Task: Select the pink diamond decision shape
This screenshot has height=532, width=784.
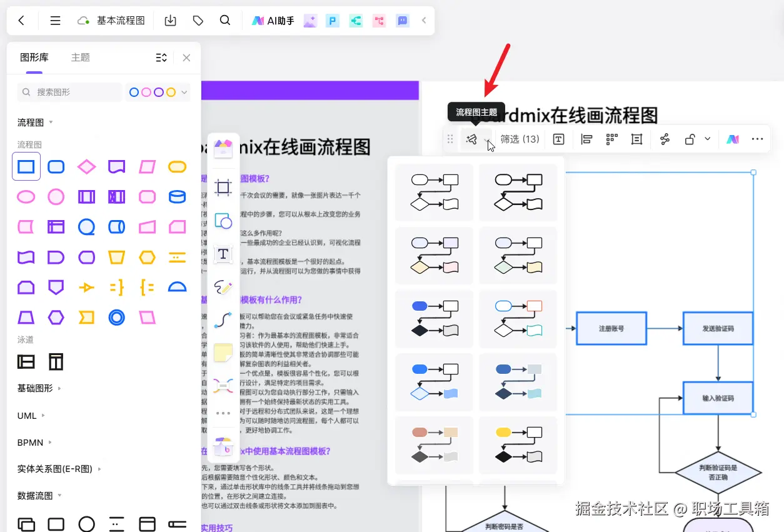Action: pyautogui.click(x=87, y=167)
